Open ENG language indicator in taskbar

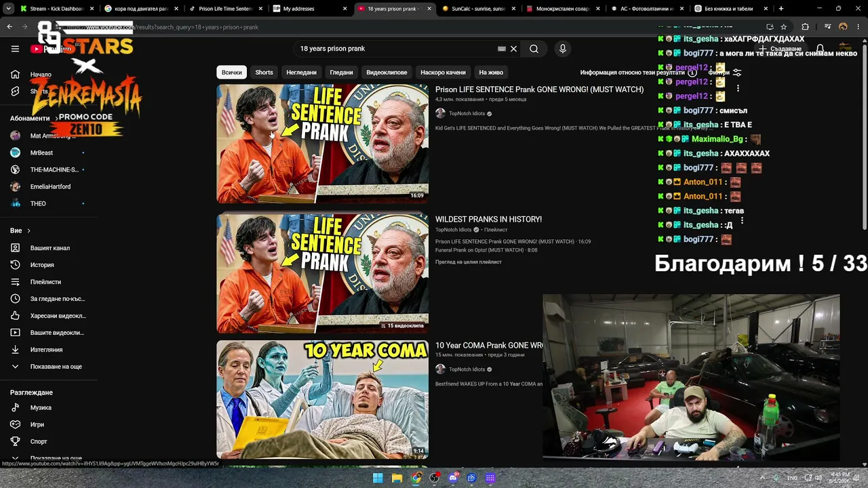pyautogui.click(x=792, y=478)
